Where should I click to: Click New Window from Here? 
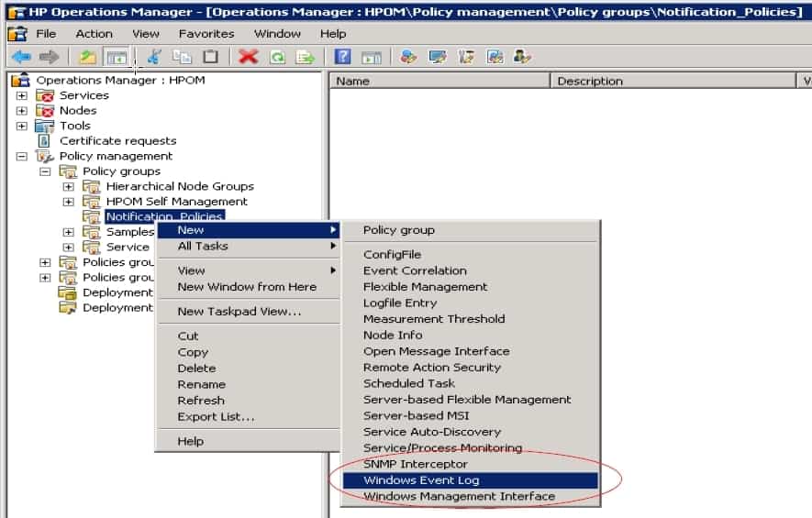click(x=249, y=287)
